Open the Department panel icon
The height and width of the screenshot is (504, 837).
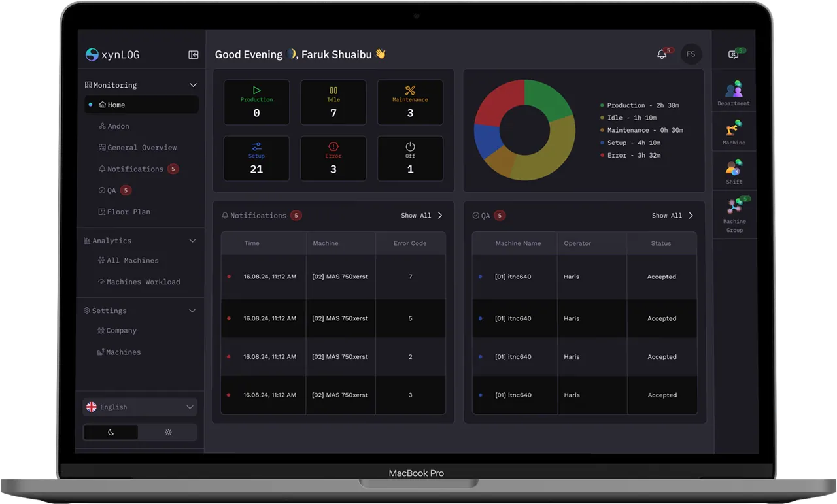coord(733,88)
